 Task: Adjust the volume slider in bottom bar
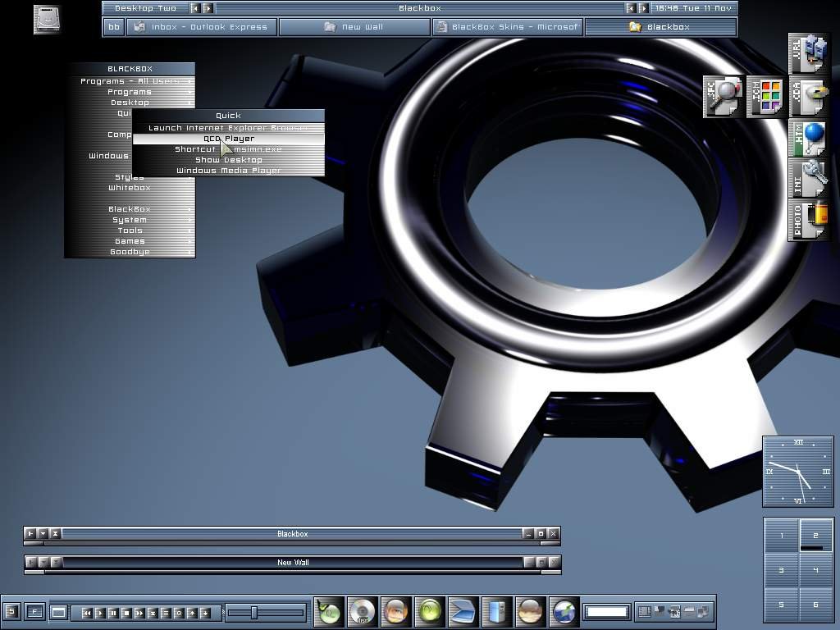tap(254, 613)
